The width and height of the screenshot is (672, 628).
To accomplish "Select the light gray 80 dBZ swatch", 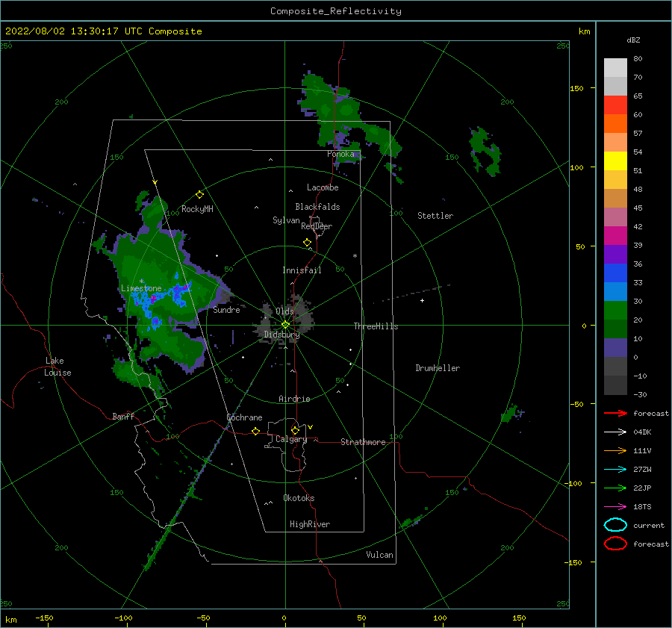I will pyautogui.click(x=615, y=68).
